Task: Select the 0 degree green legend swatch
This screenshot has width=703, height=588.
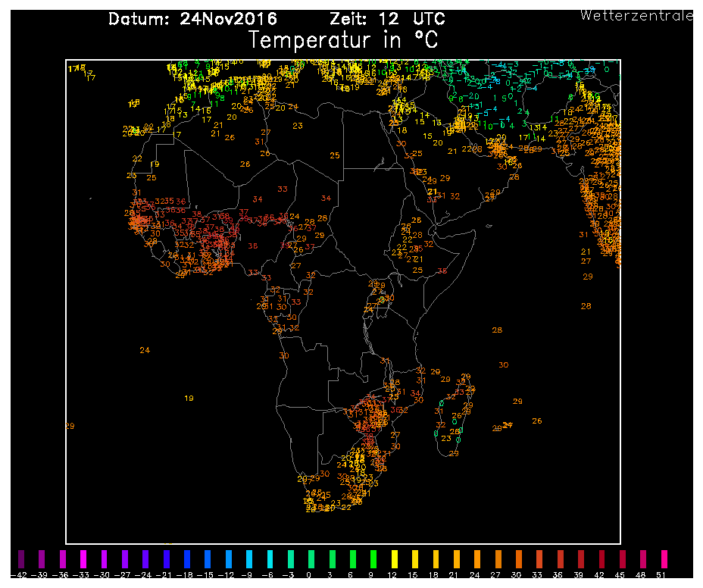Action: 311,559
